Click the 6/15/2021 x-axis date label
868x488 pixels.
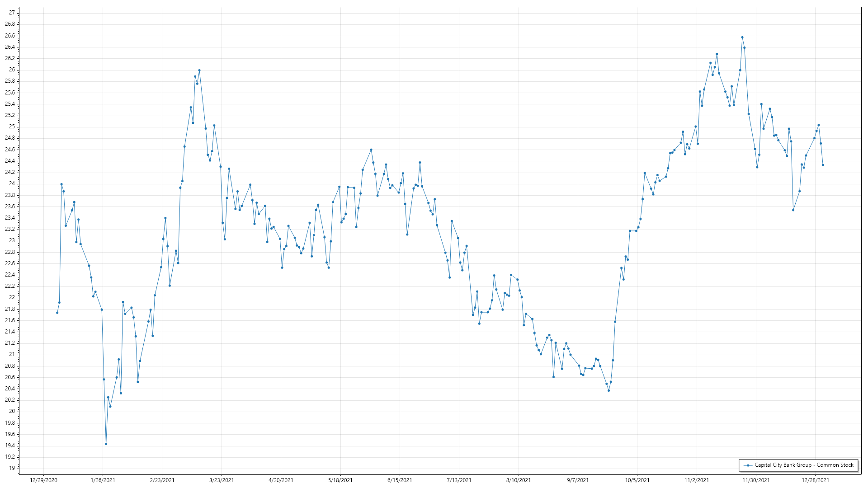click(400, 480)
